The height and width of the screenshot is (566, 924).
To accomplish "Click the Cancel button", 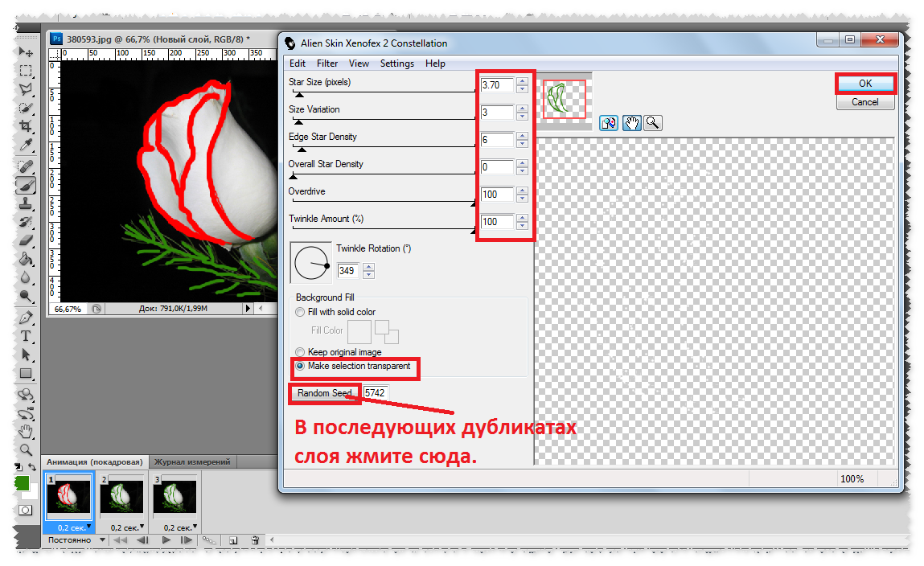I will click(865, 102).
